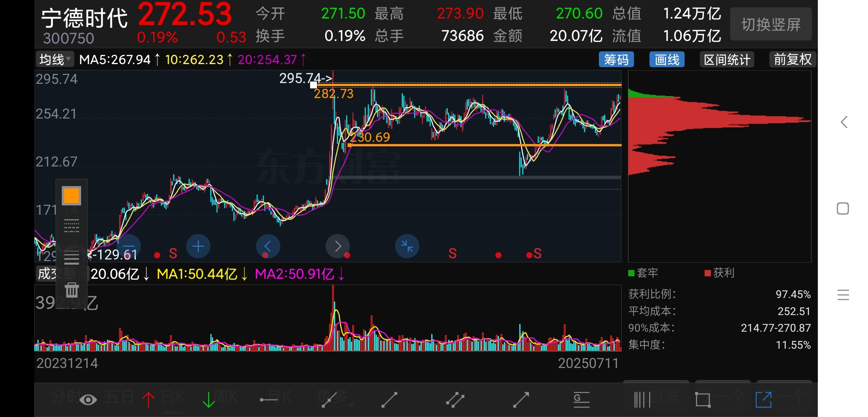The image size is (868, 417).
Task: Tap the system home square button
Action: tap(843, 208)
